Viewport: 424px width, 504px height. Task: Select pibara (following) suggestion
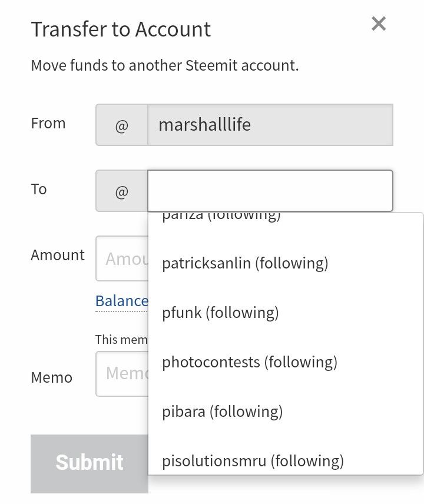pyautogui.click(x=286, y=412)
